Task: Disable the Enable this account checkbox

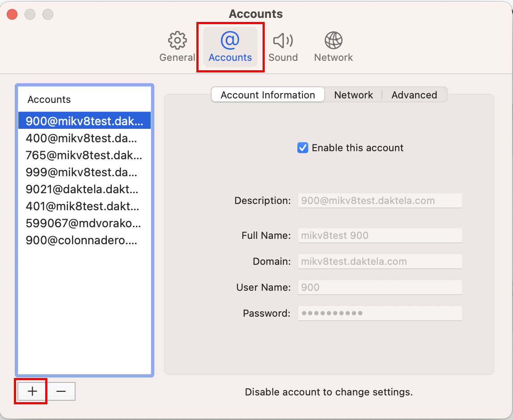Action: [302, 148]
